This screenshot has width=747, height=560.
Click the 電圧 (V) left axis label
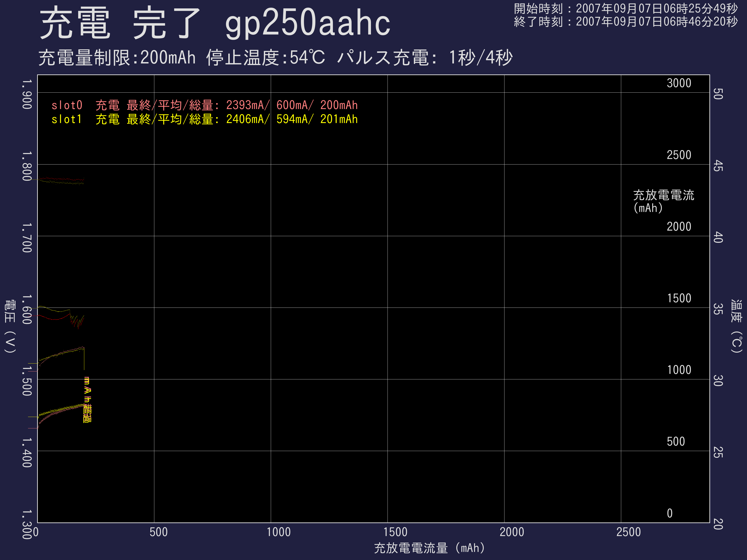[10, 326]
